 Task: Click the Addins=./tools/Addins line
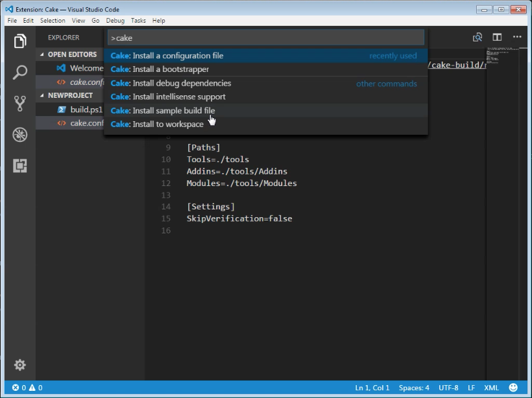(237, 171)
